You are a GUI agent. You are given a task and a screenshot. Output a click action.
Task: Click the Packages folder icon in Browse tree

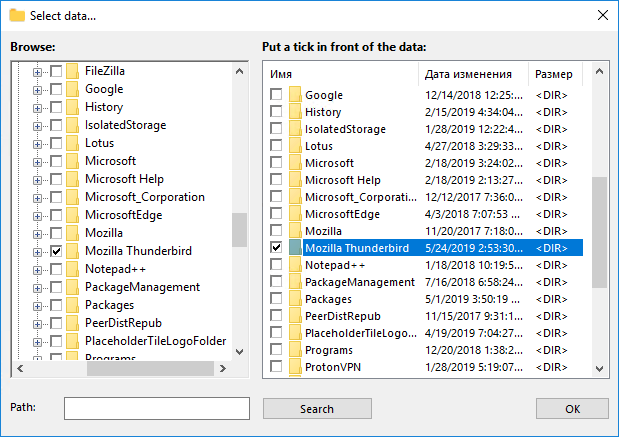pos(72,305)
